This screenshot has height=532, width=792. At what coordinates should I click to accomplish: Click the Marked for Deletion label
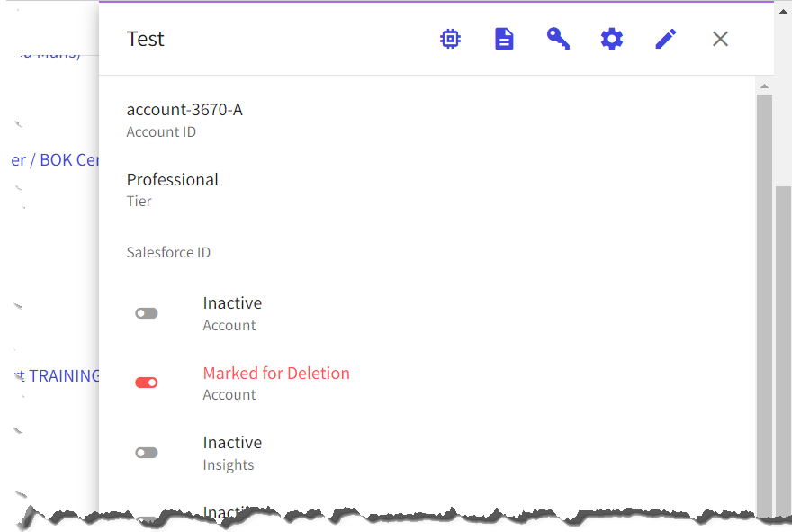(x=276, y=374)
